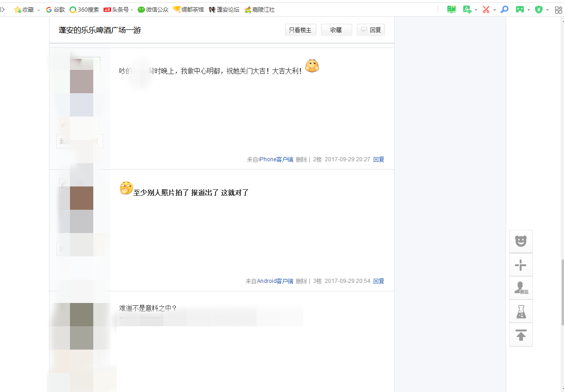Click the red scissors screenshot icon
The image size is (564, 392).
486,9
